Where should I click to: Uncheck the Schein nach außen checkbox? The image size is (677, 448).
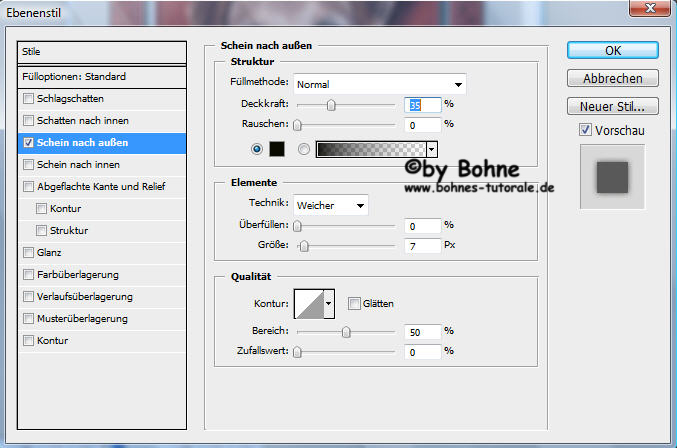tap(28, 142)
